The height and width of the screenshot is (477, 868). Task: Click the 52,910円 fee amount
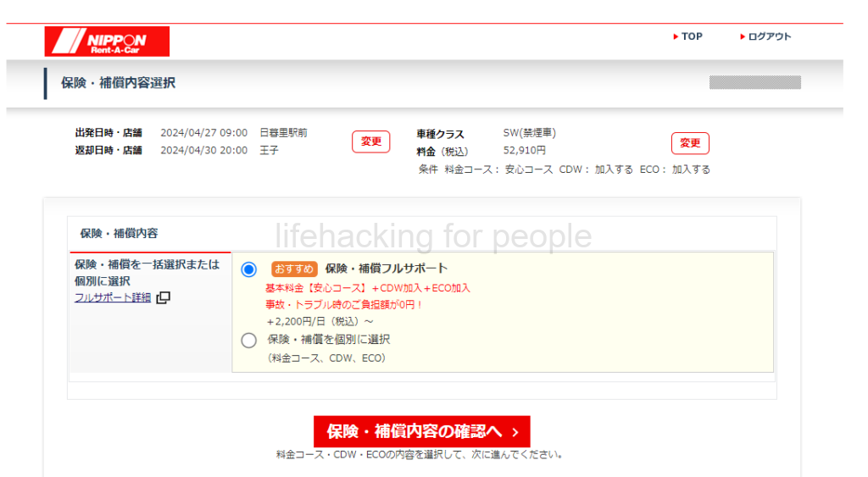click(x=525, y=151)
